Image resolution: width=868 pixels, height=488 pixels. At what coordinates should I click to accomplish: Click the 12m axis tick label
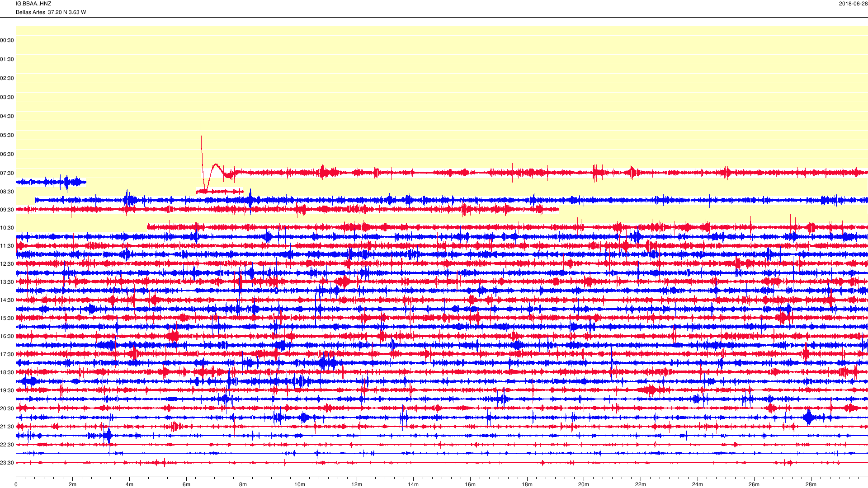[357, 484]
